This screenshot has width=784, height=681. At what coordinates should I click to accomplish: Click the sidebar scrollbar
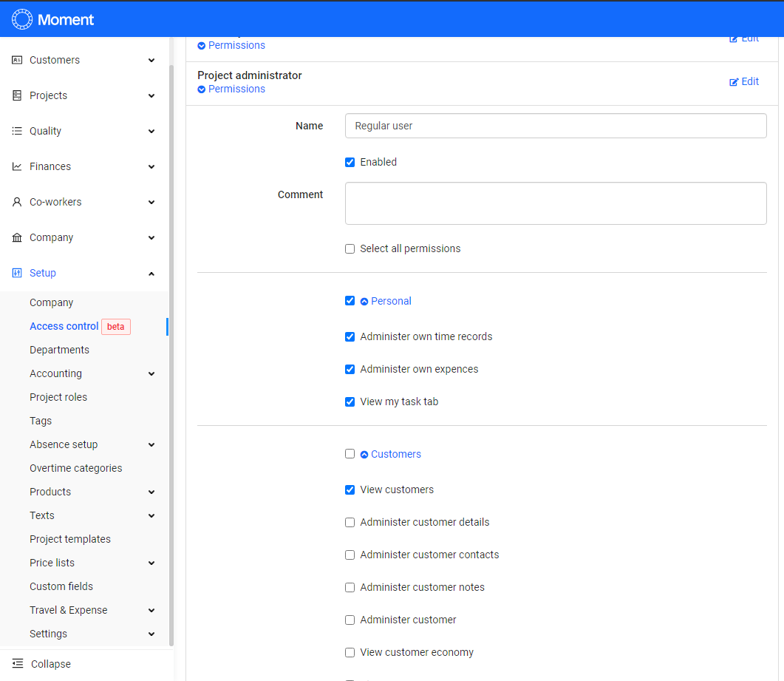point(171,355)
